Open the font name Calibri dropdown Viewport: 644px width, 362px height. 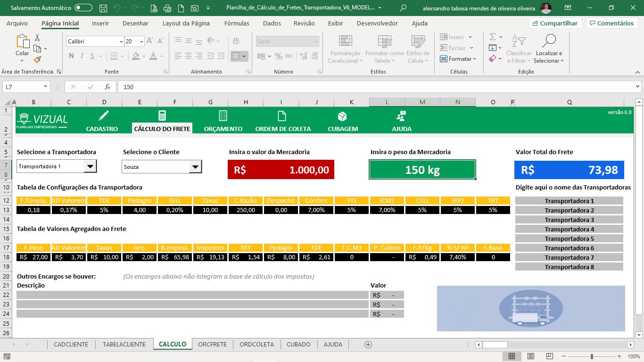(x=121, y=41)
